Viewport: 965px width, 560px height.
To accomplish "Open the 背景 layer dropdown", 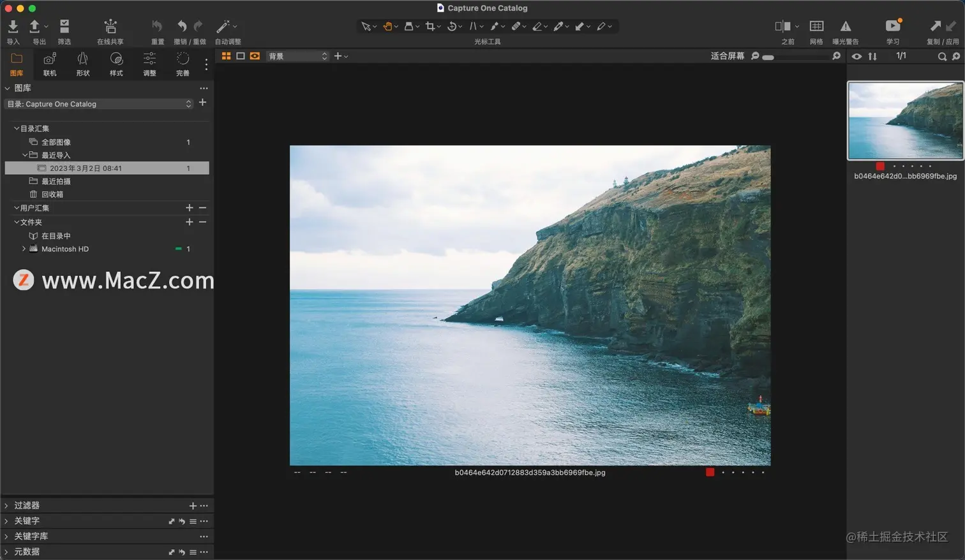I will tap(297, 57).
